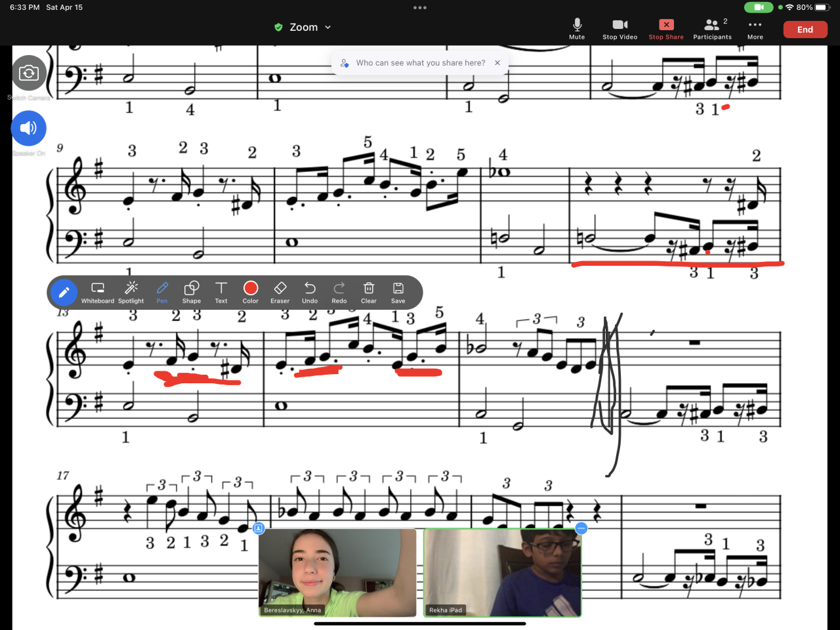
Task: Dismiss the 'Who can see what you share here?' tooltip
Action: [x=497, y=63]
